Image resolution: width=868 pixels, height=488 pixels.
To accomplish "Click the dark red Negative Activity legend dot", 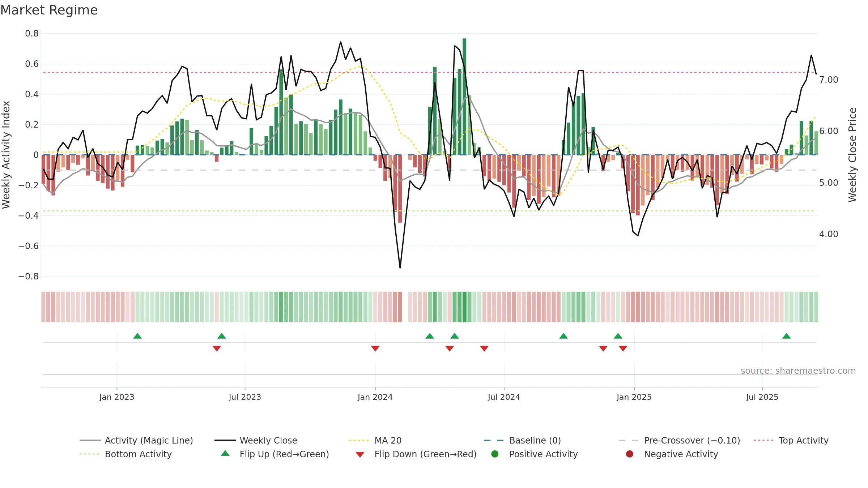I will click(x=630, y=454).
